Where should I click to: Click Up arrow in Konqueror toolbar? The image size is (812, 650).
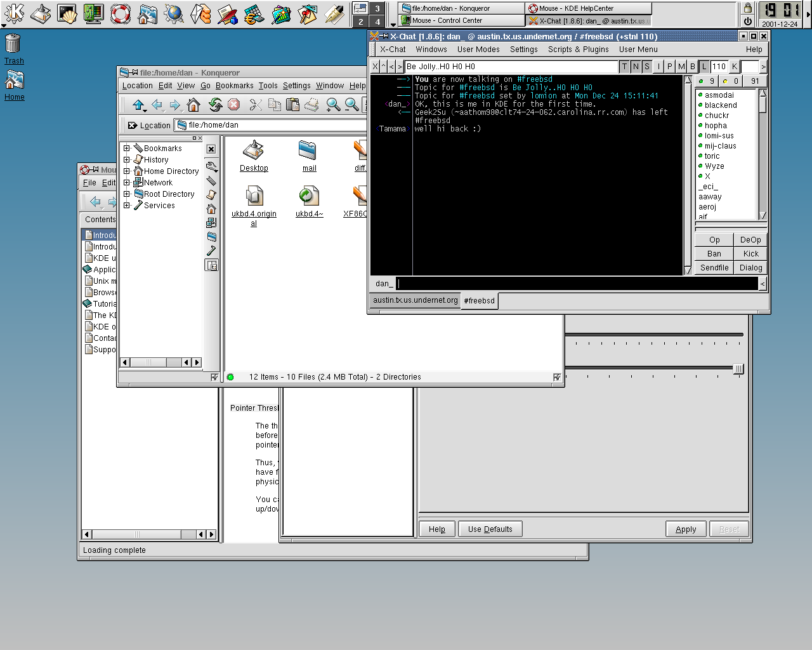tap(138, 105)
